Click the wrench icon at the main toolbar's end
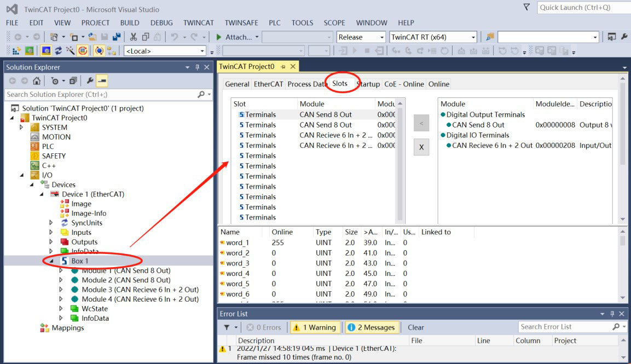This screenshot has width=631, height=364. click(624, 37)
